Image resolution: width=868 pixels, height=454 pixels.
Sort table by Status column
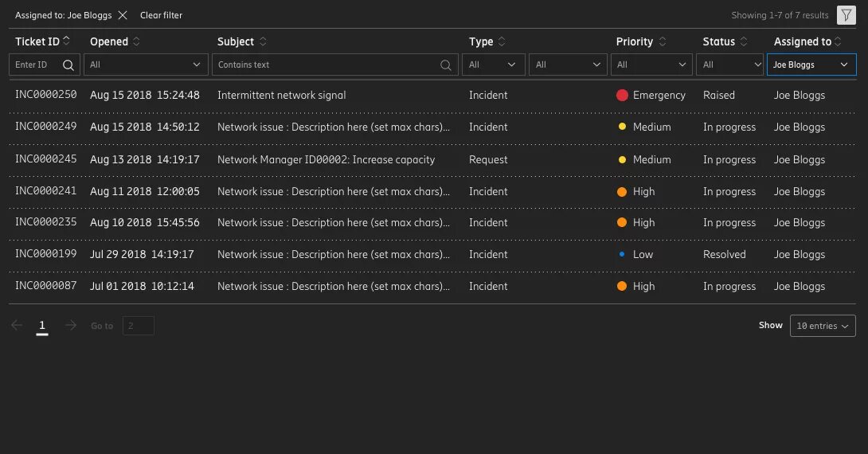(x=744, y=41)
